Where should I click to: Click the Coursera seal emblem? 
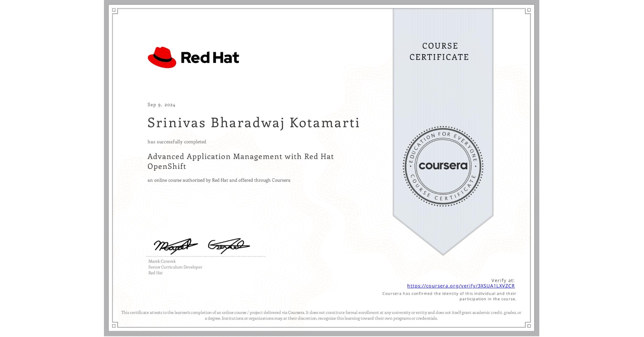pos(443,166)
